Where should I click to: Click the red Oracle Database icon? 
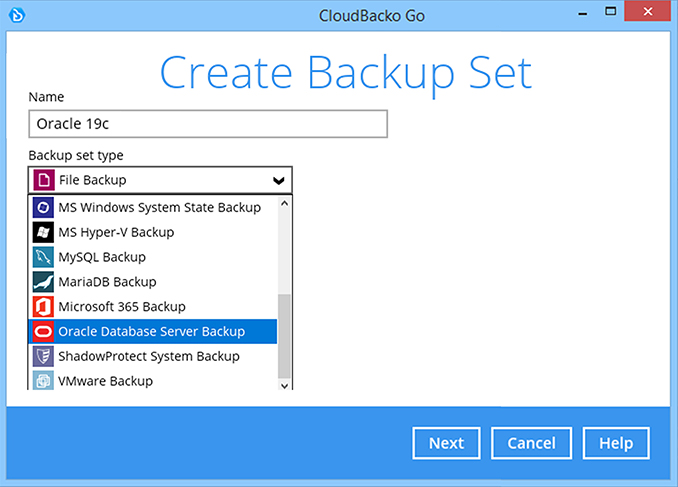(43, 331)
